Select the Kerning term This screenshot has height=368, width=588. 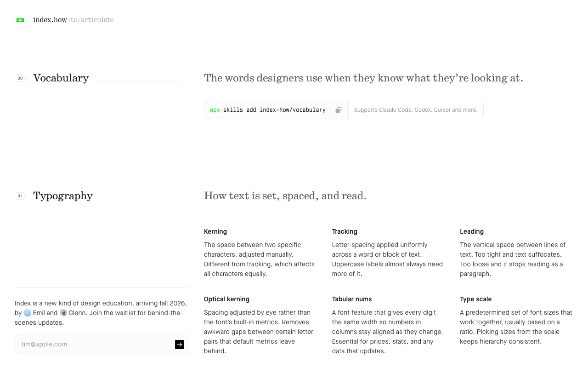(215, 231)
